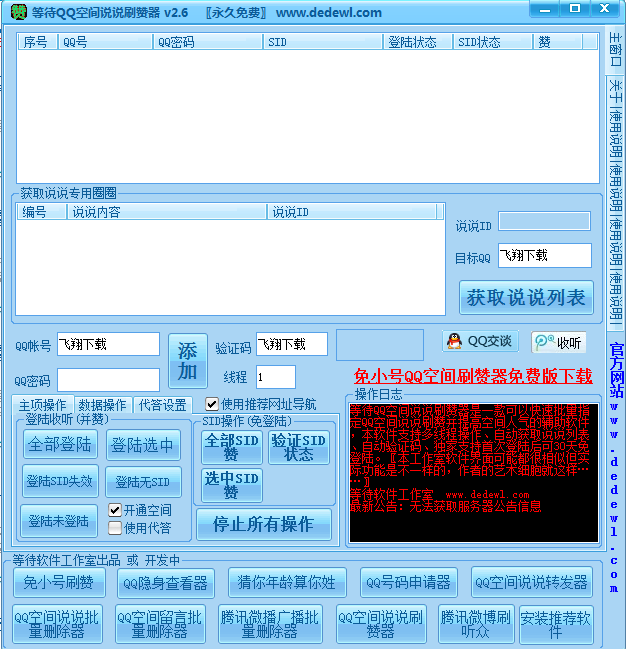This screenshot has height=649, width=626.
Task: Click the 猜你年龄算你姓 button
Action: pos(287,582)
